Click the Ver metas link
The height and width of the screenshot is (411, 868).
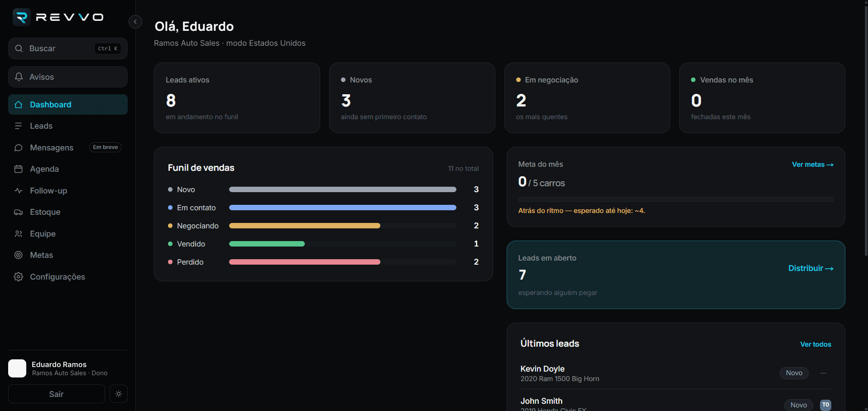(813, 164)
